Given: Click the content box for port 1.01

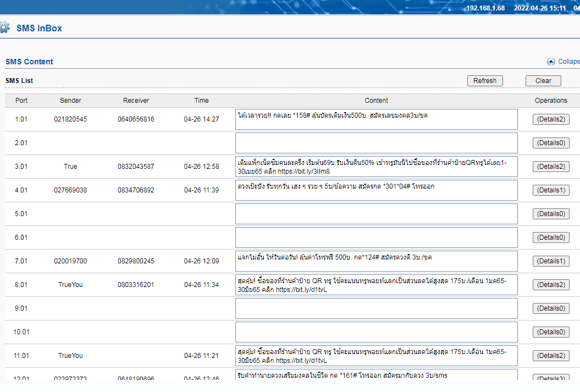Looking at the screenshot, I should [376, 119].
